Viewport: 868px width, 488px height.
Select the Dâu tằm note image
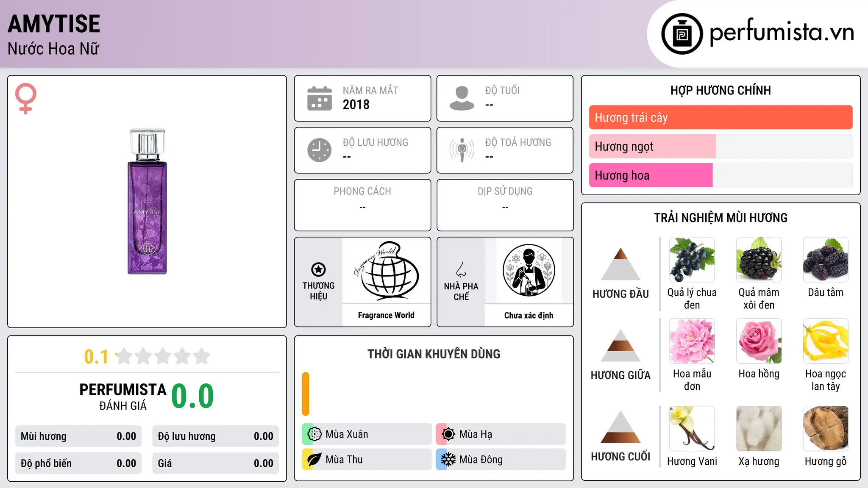coord(826,260)
